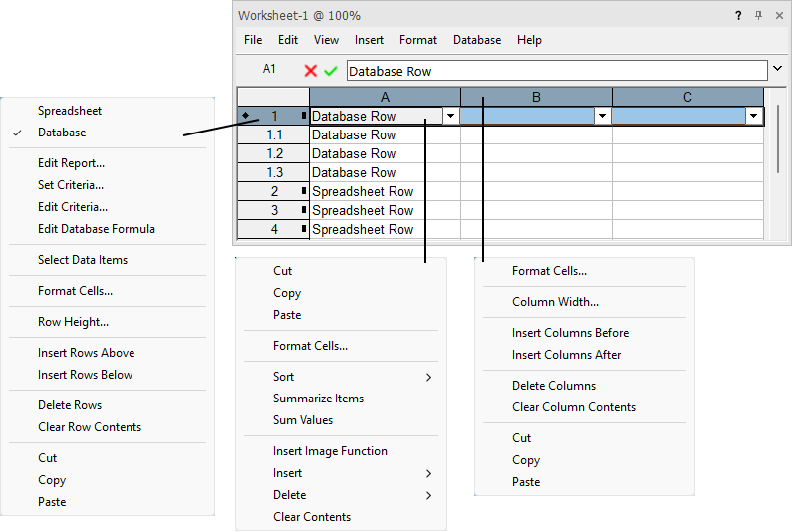Open the Format menu
The height and width of the screenshot is (532, 792).
pyautogui.click(x=418, y=40)
